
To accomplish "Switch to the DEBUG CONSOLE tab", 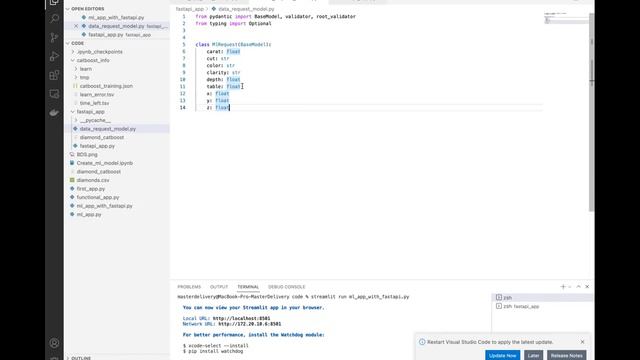I will pos(287,287).
